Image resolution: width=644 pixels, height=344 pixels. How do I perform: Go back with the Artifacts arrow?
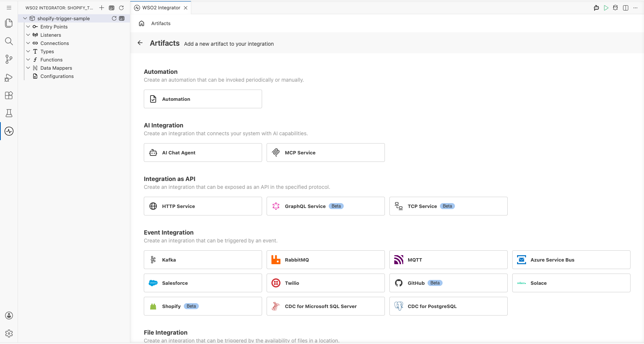(x=140, y=43)
